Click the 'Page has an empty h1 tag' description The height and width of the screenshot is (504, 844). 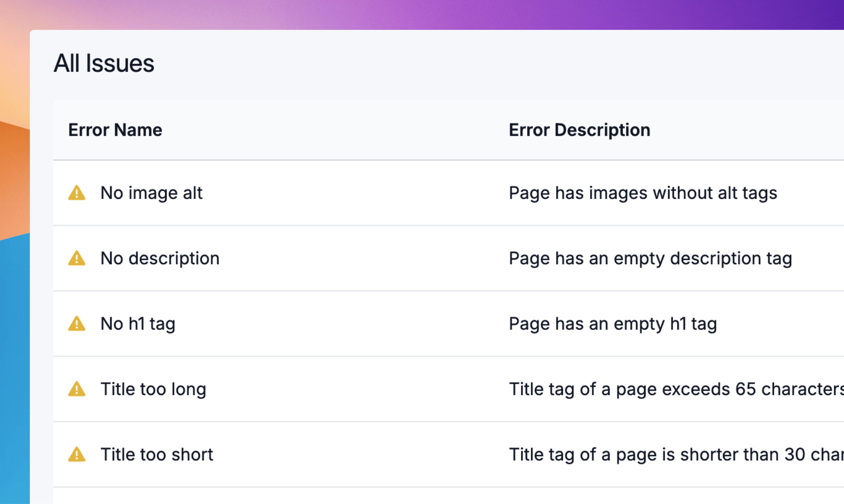coord(613,324)
